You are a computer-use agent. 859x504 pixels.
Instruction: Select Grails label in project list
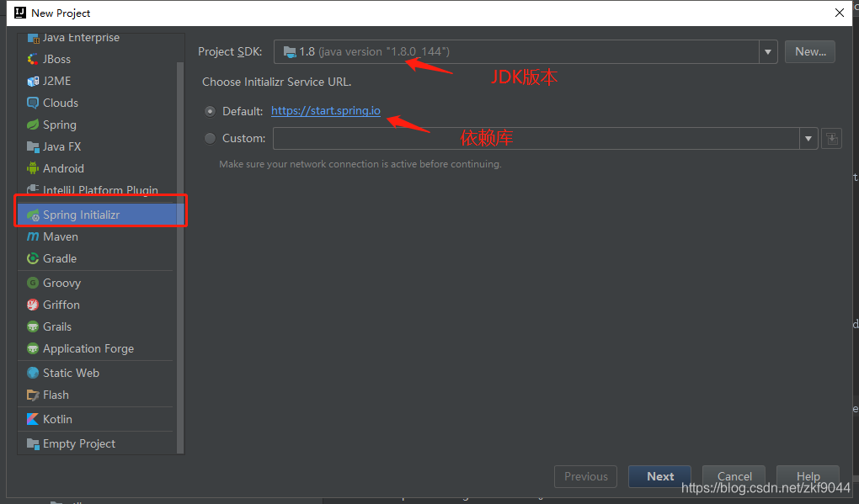(57, 326)
